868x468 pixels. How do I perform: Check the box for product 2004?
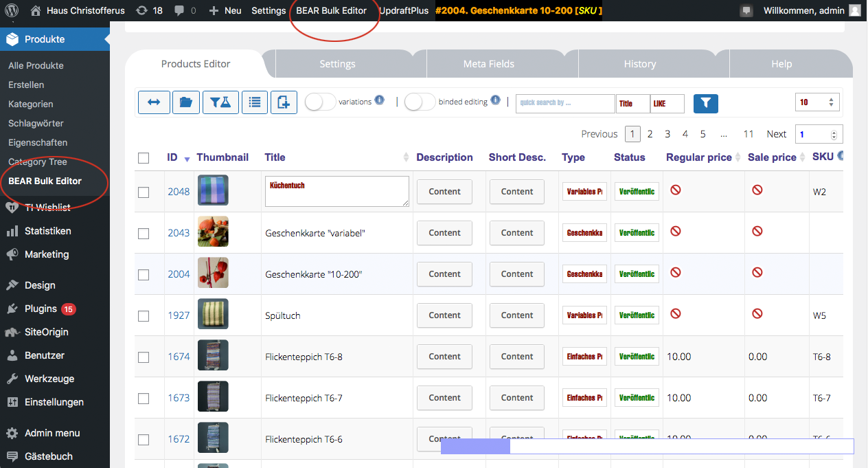click(144, 275)
